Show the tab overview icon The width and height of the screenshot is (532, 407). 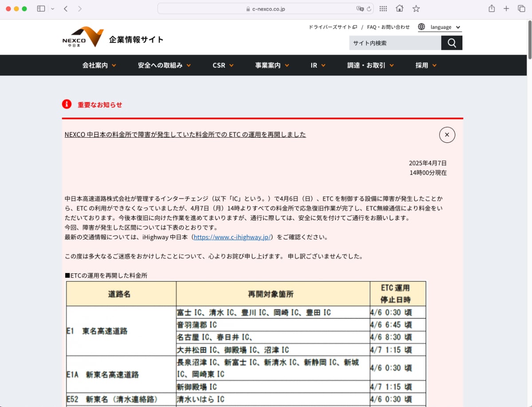tap(521, 8)
